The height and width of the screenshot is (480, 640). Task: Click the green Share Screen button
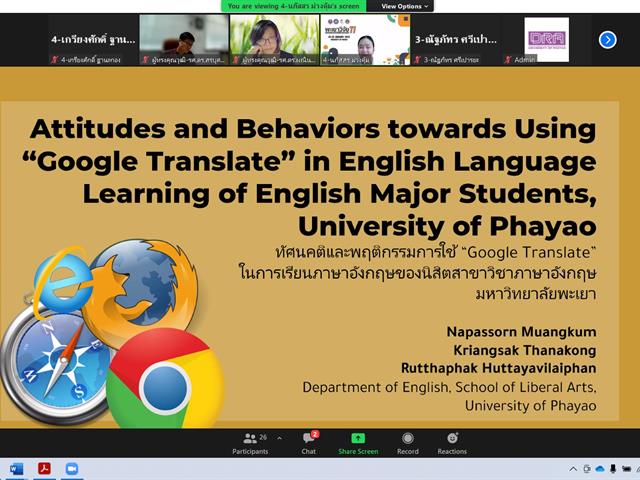(358, 443)
